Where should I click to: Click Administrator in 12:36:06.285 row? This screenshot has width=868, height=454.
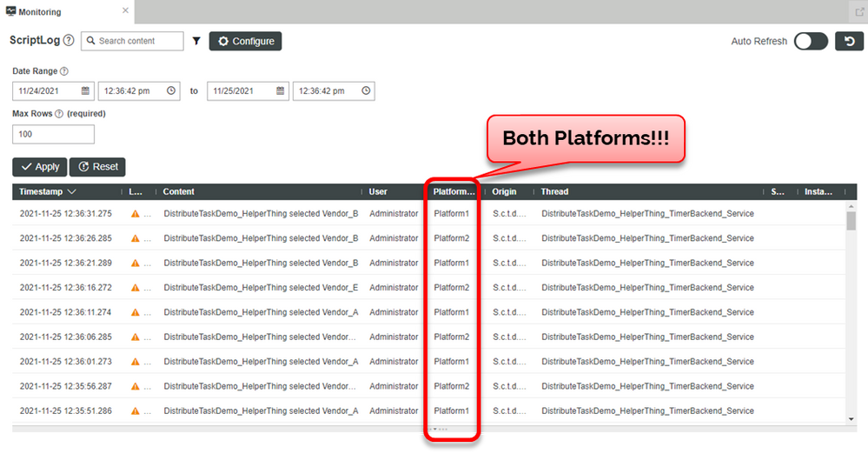[394, 337]
